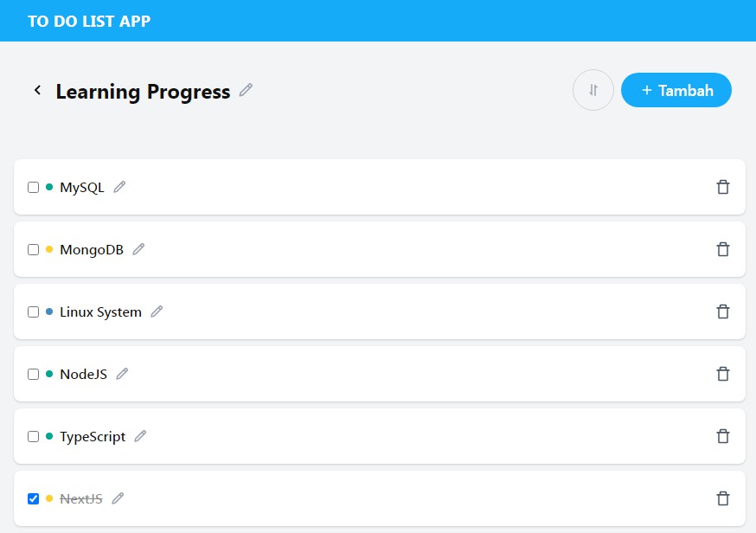Select the strikethrough NextJS task text

[79, 498]
